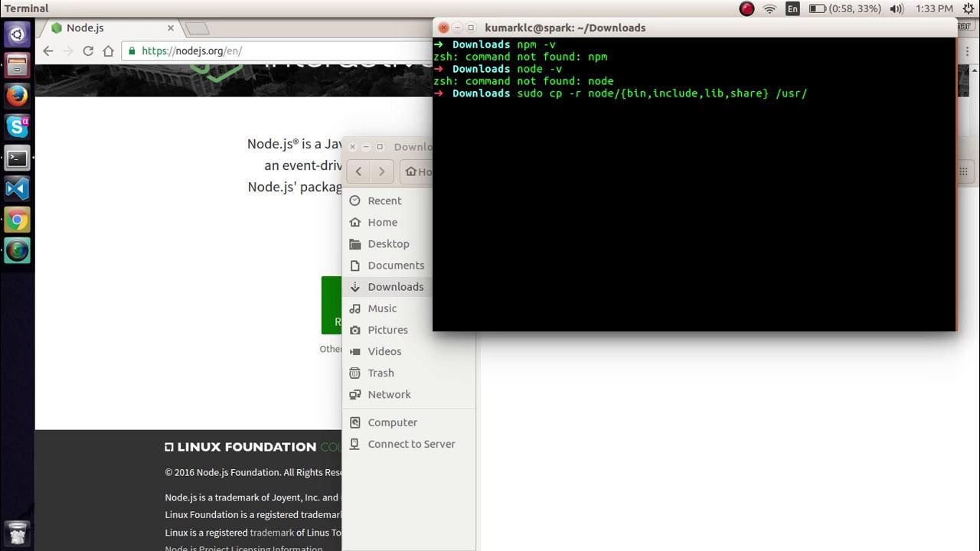Open Ubuntu Dash from launcher
980x551 pixels.
pyautogui.click(x=17, y=34)
